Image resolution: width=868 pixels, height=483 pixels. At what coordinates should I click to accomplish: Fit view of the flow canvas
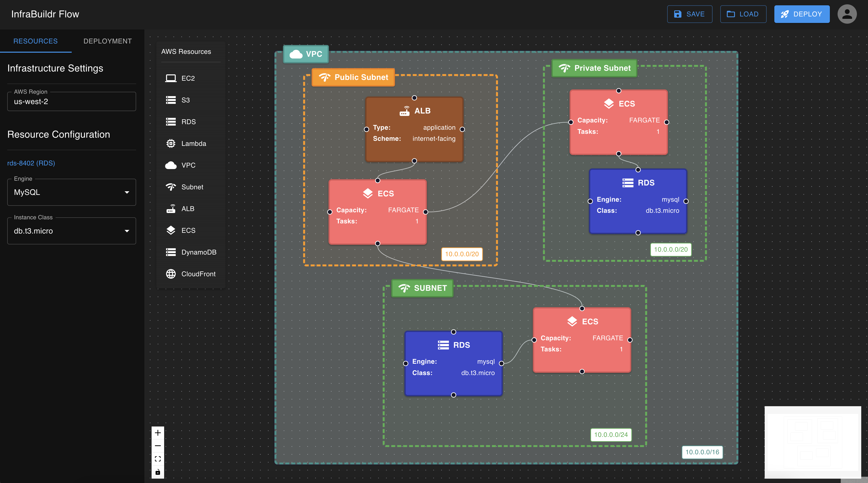(158, 459)
